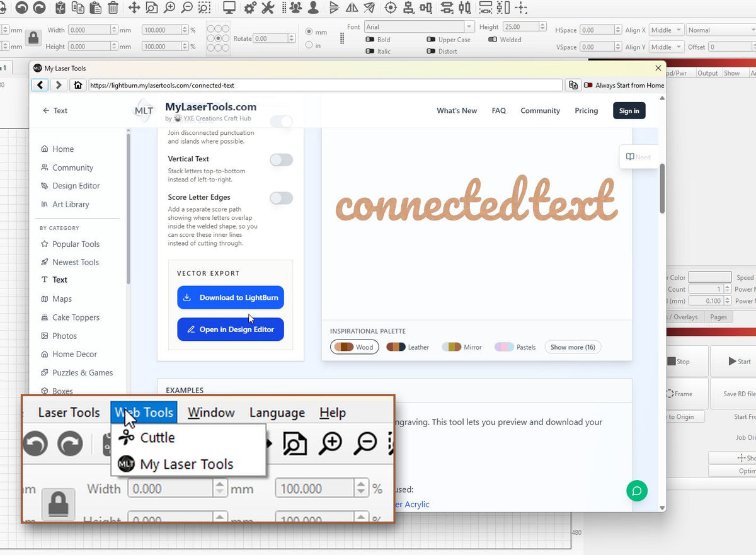Open the Settings gears icon
Screen dimensions: 756x555
pos(250,8)
